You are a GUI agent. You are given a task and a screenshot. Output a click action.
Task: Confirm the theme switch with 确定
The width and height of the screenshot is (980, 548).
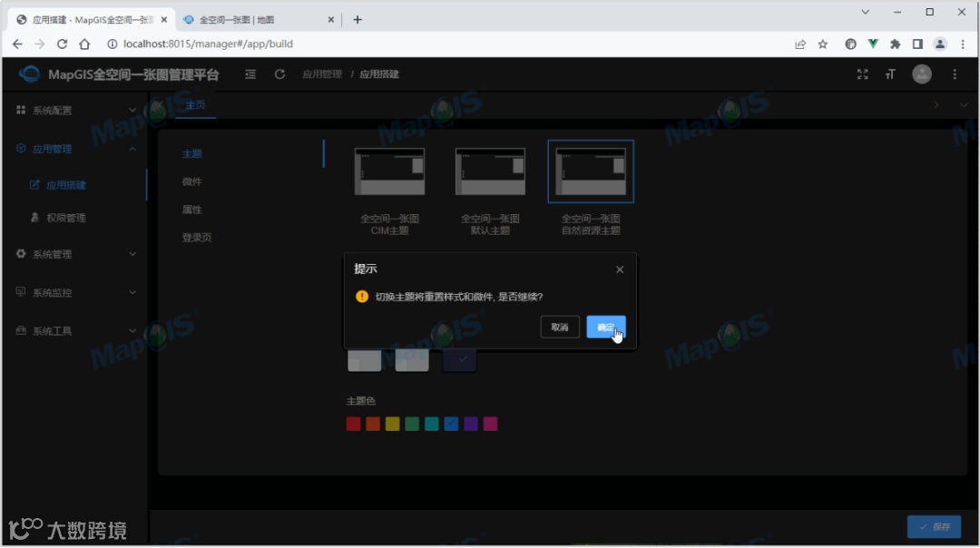(605, 327)
